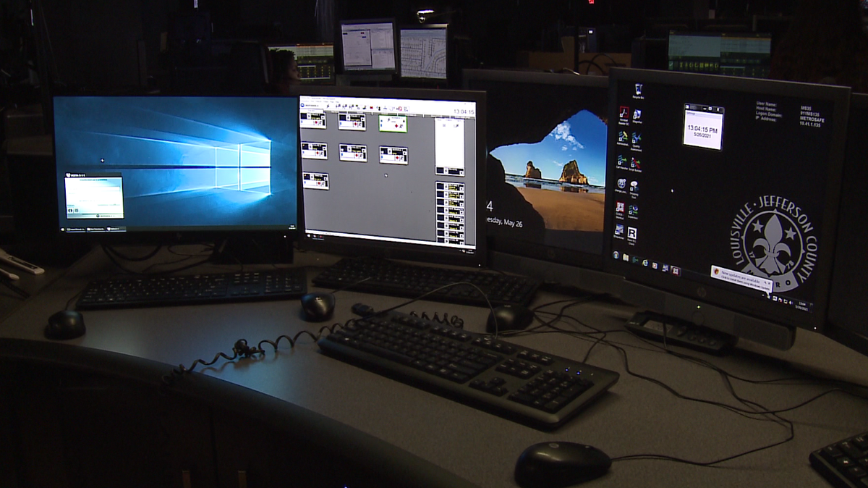Open the Snipping Tool desktop shortcut
Image resolution: width=868 pixels, height=488 pixels.
(634, 189)
